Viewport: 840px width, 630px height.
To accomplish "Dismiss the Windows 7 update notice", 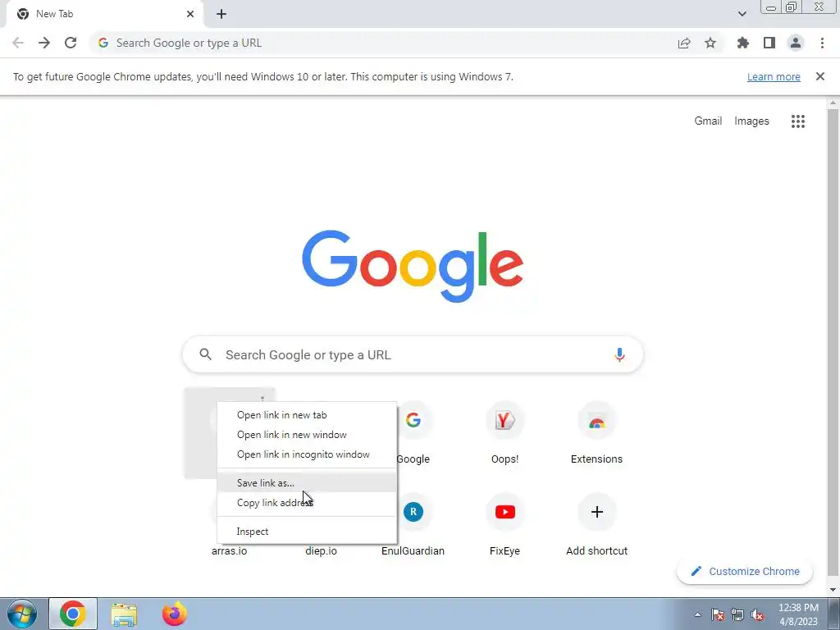I will click(819, 76).
